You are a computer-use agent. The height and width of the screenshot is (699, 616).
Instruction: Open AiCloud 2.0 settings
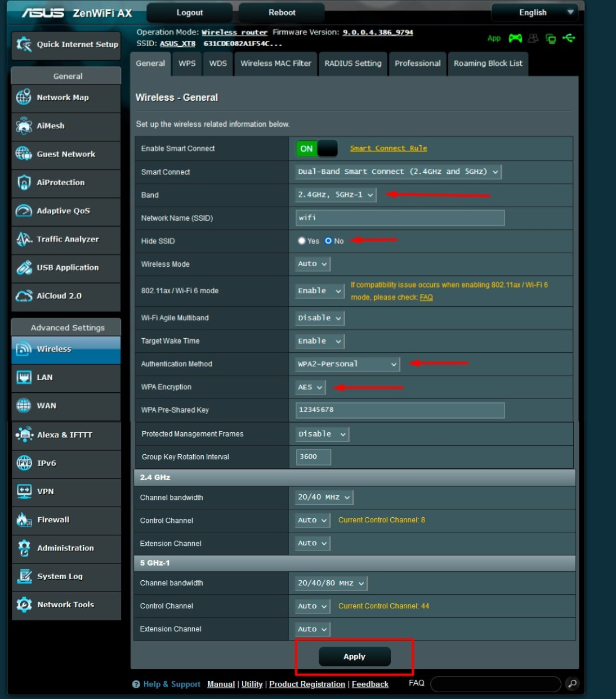tap(59, 295)
